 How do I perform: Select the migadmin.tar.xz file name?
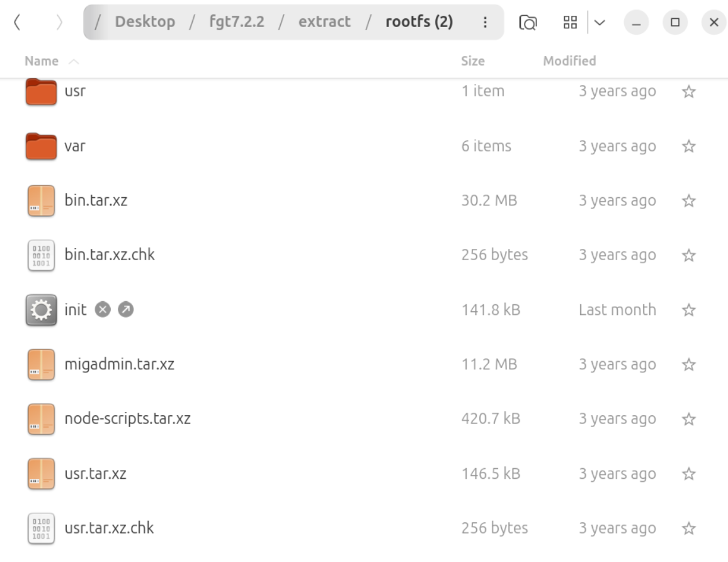point(119,364)
